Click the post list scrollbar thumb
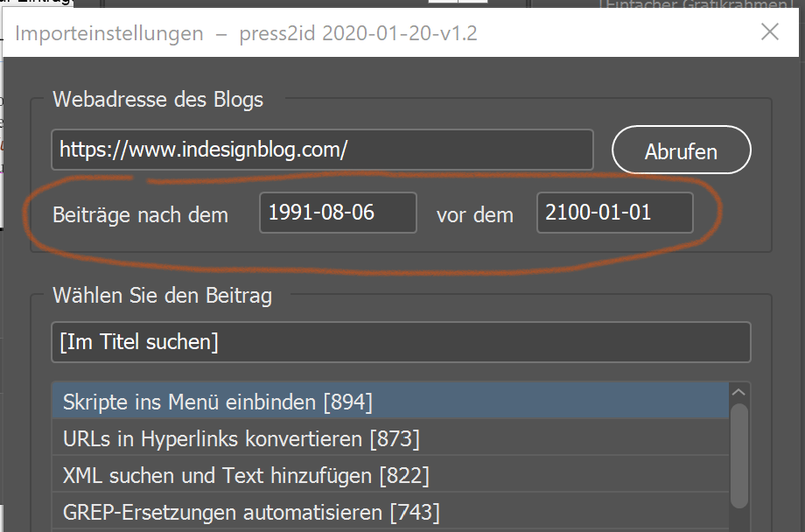This screenshot has height=532, width=805. pyautogui.click(x=738, y=456)
